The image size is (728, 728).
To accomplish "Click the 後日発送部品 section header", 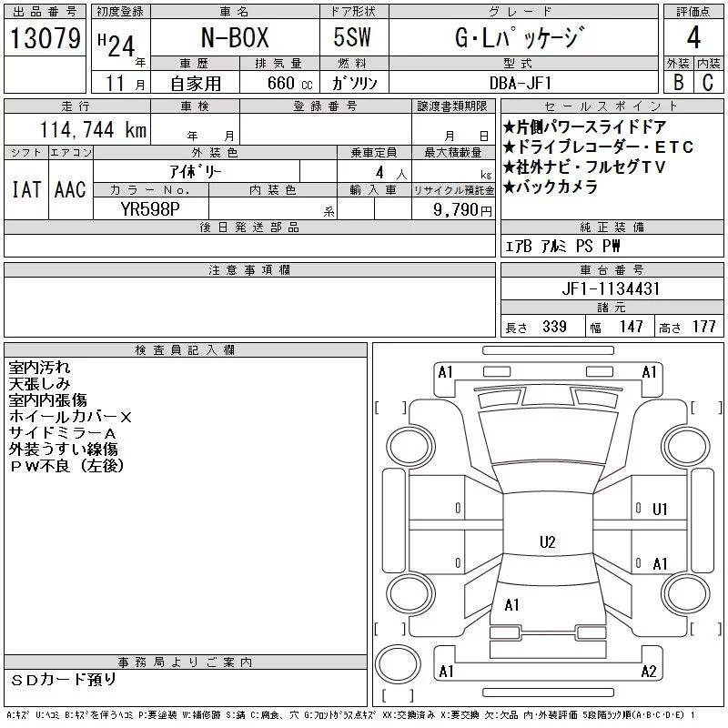I will pyautogui.click(x=249, y=227).
